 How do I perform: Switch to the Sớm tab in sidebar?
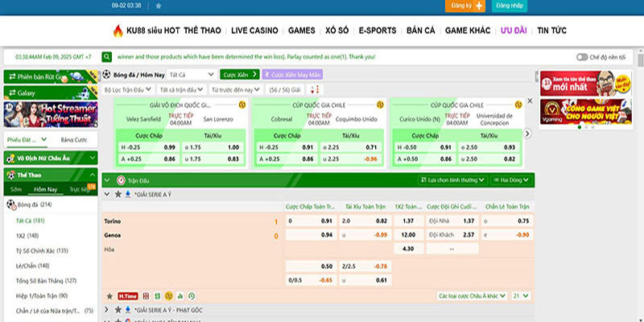pyautogui.click(x=16, y=190)
